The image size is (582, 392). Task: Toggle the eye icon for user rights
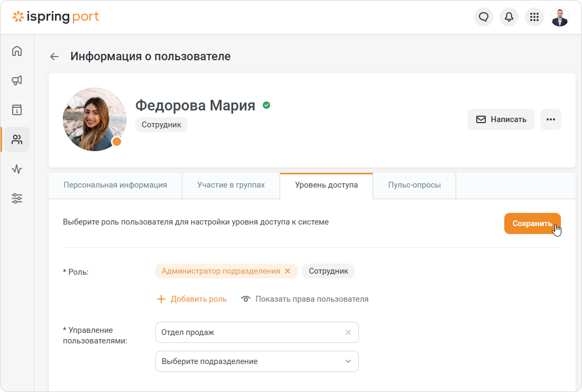tap(246, 299)
